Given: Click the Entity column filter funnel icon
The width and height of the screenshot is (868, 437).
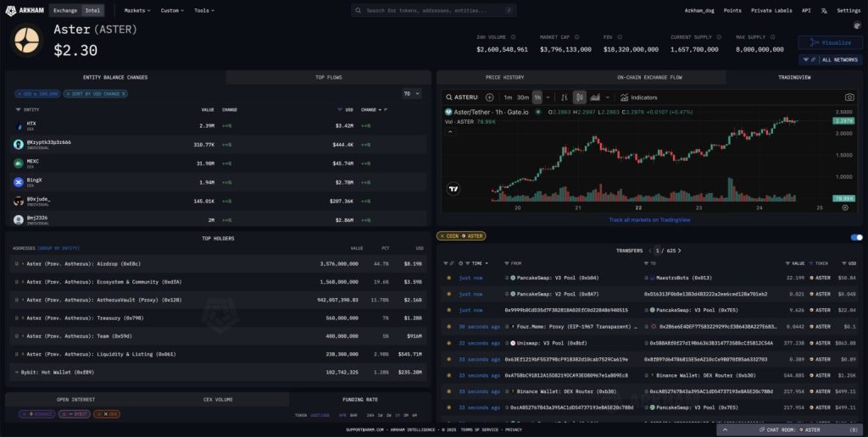Looking at the screenshot, I should tap(19, 109).
